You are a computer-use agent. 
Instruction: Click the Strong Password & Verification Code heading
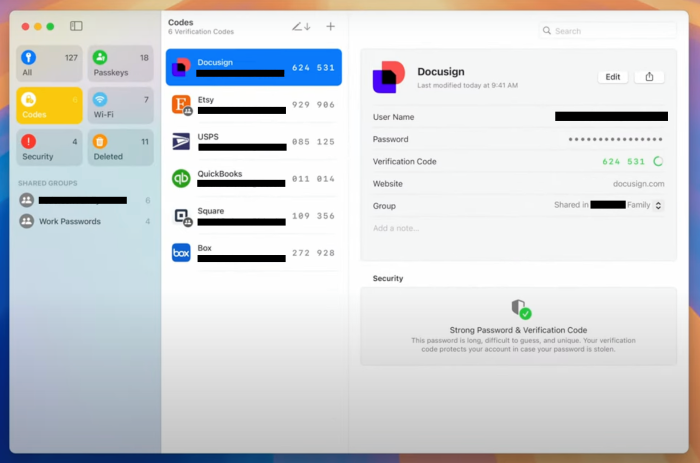click(518, 330)
